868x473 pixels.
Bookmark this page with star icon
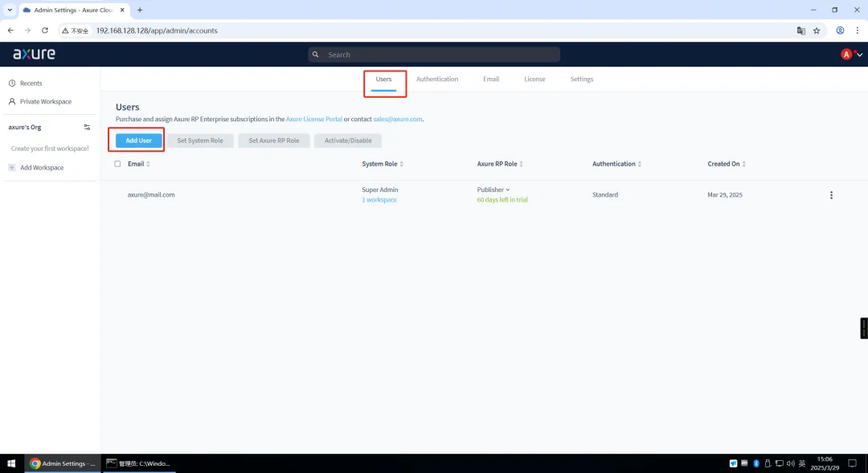[x=817, y=31]
